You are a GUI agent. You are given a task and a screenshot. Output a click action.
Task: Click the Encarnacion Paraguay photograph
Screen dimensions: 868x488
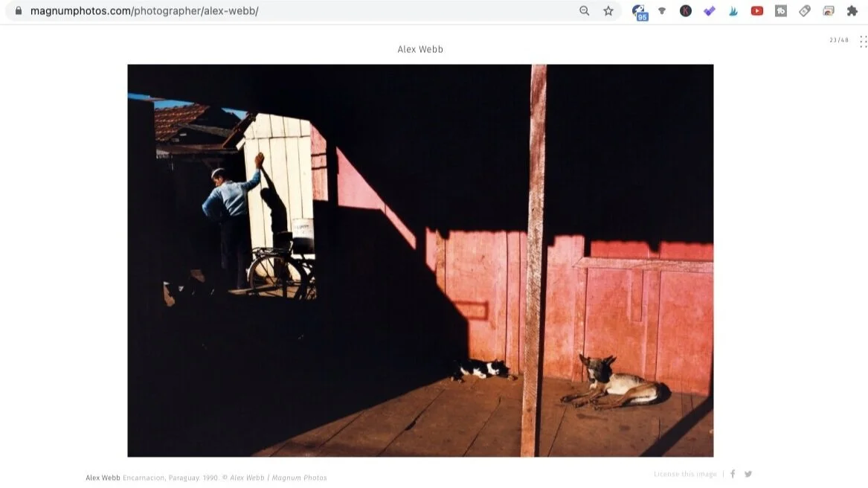tap(420, 260)
